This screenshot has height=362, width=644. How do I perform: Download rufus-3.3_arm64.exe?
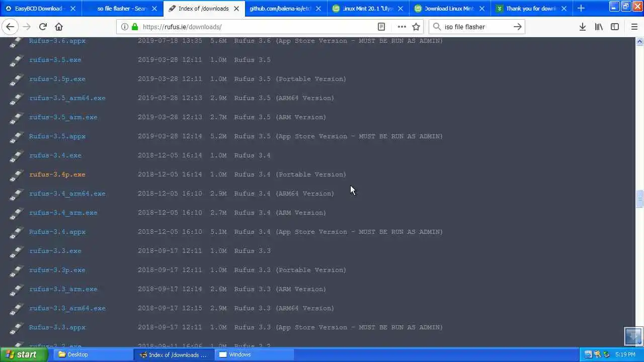[67, 308]
